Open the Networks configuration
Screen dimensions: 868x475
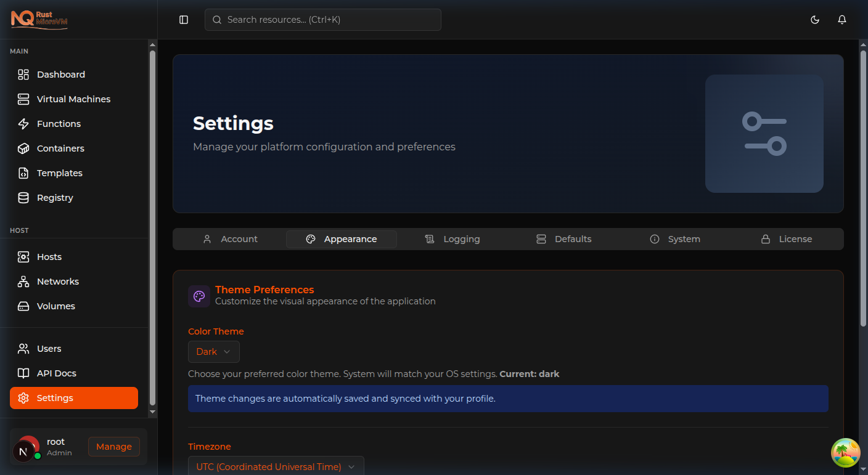pyautogui.click(x=57, y=281)
